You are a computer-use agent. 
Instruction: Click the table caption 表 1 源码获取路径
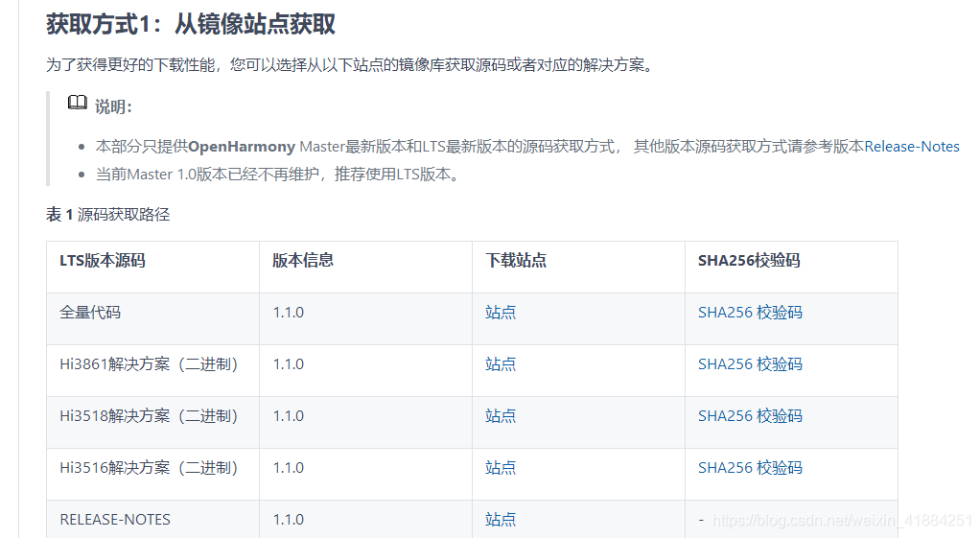[x=108, y=215]
